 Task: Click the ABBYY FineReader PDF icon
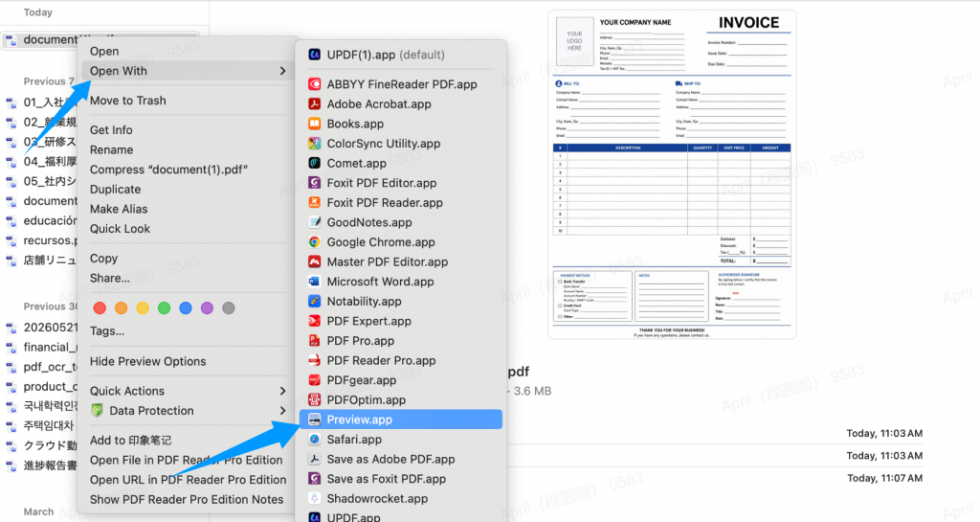[314, 84]
